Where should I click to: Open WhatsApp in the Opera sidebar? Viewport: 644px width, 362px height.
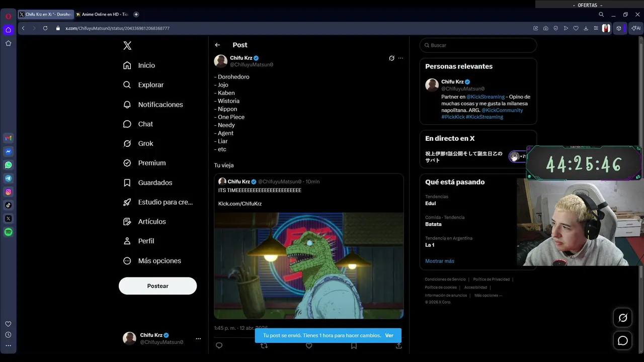8,165
